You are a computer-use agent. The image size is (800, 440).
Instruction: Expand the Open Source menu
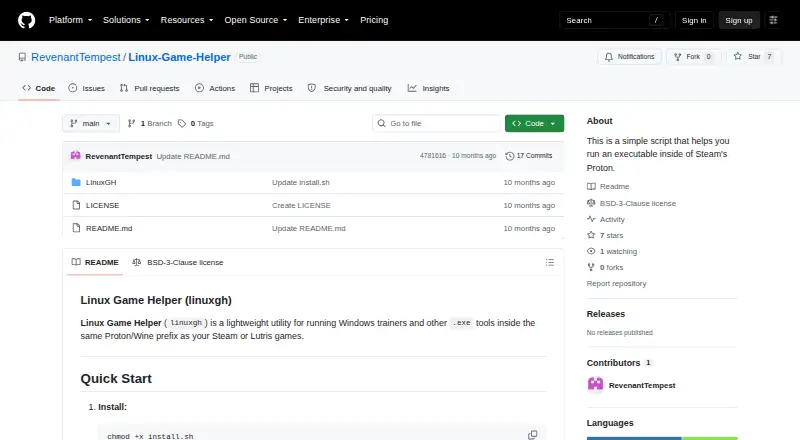[x=256, y=20]
